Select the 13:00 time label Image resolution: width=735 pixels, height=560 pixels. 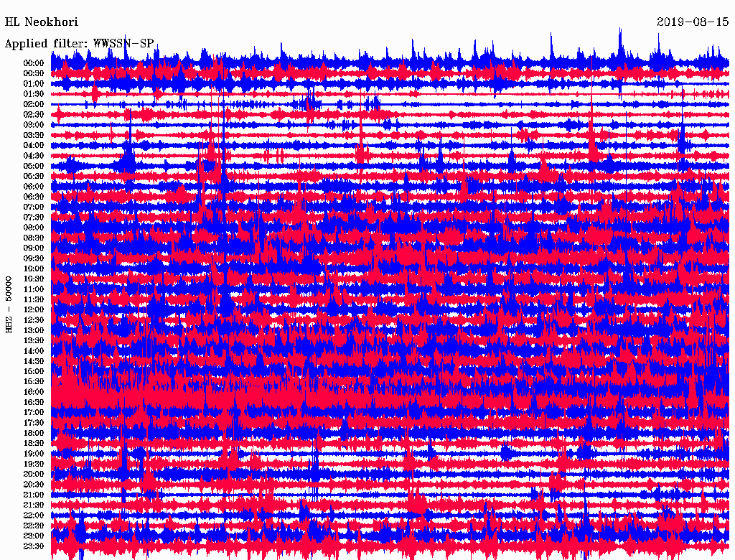pos(34,330)
